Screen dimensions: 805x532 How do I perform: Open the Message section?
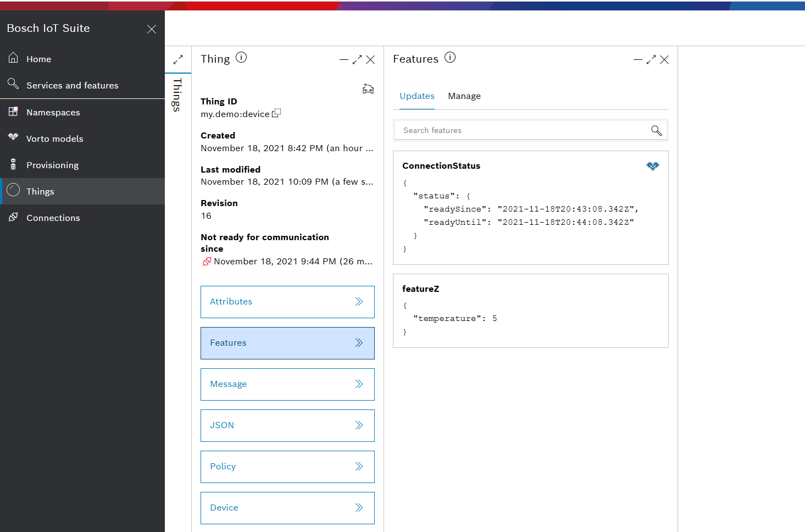pyautogui.click(x=287, y=384)
